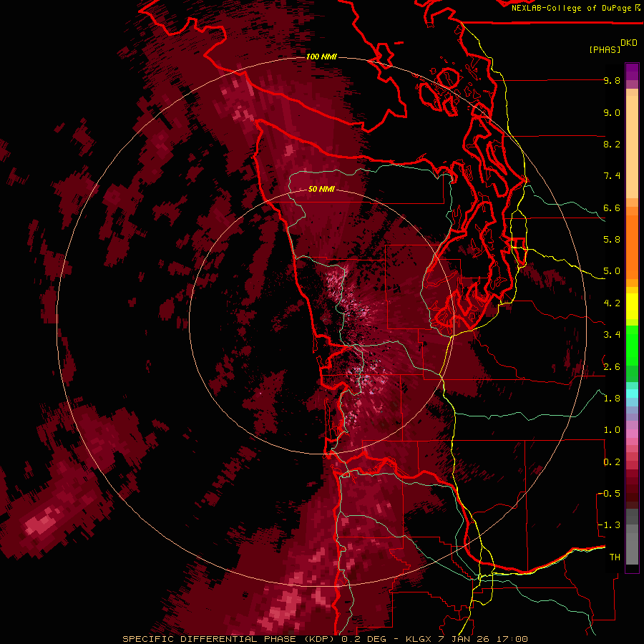Click the 7.4 legend value
This screenshot has width=644, height=644.
click(x=612, y=176)
